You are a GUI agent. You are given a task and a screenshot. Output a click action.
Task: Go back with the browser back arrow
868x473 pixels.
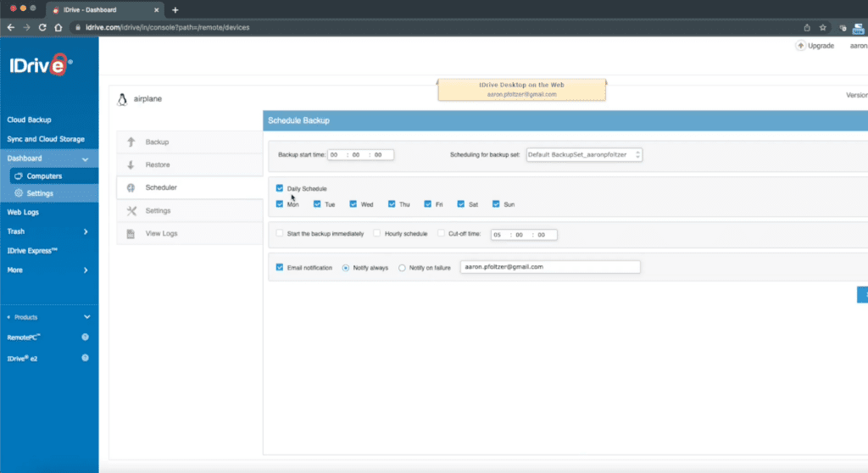(x=10, y=27)
